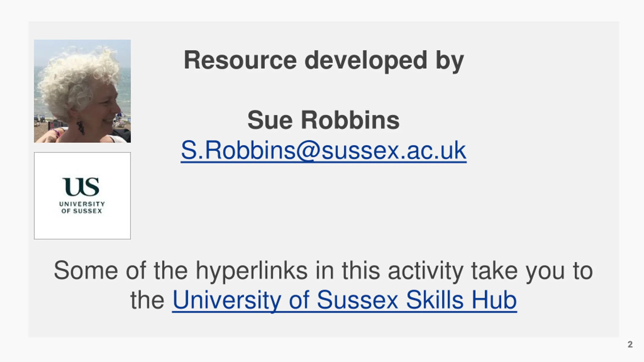
Task: Click the word activity in the sentence
Action: (x=426, y=271)
